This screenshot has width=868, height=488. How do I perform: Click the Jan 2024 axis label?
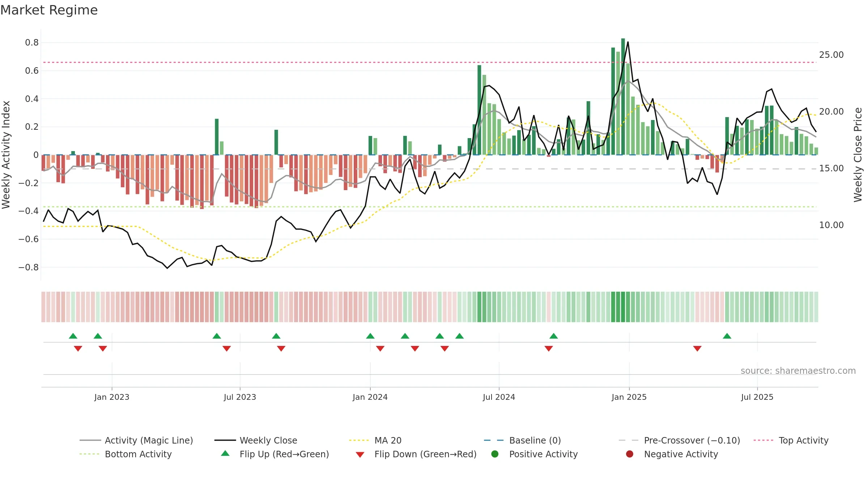coord(370,397)
